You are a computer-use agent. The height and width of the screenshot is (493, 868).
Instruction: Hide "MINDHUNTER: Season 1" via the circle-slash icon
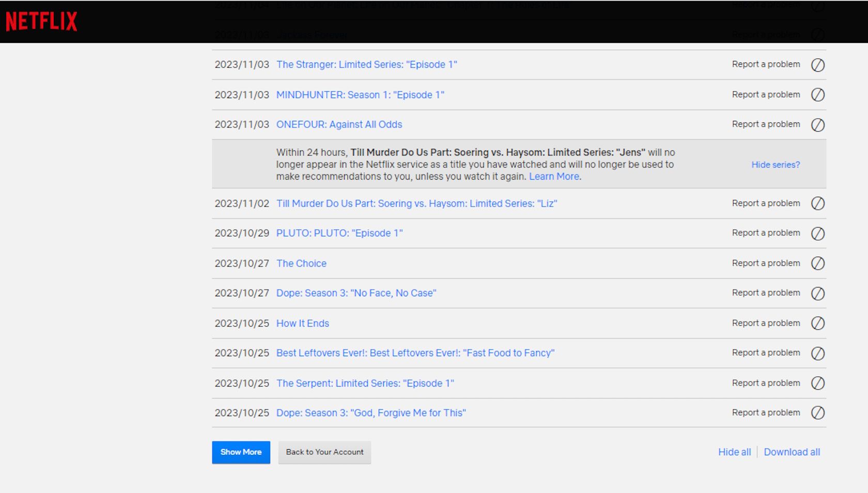pyautogui.click(x=818, y=95)
